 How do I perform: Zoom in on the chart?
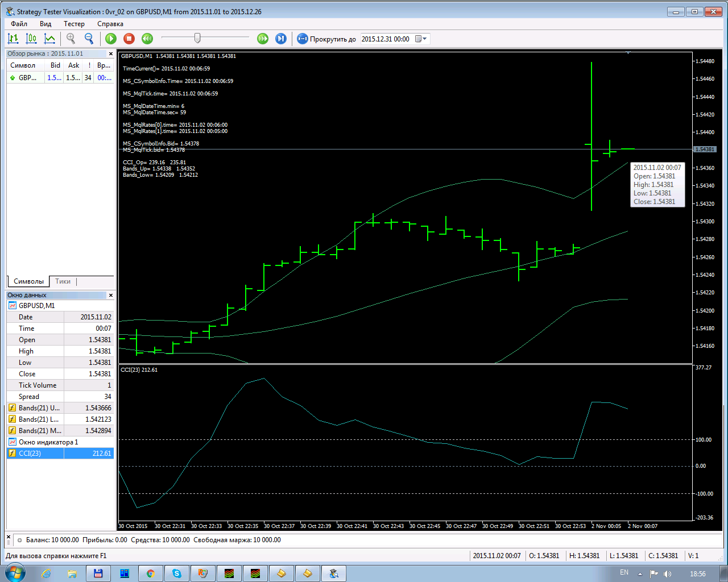(71, 39)
